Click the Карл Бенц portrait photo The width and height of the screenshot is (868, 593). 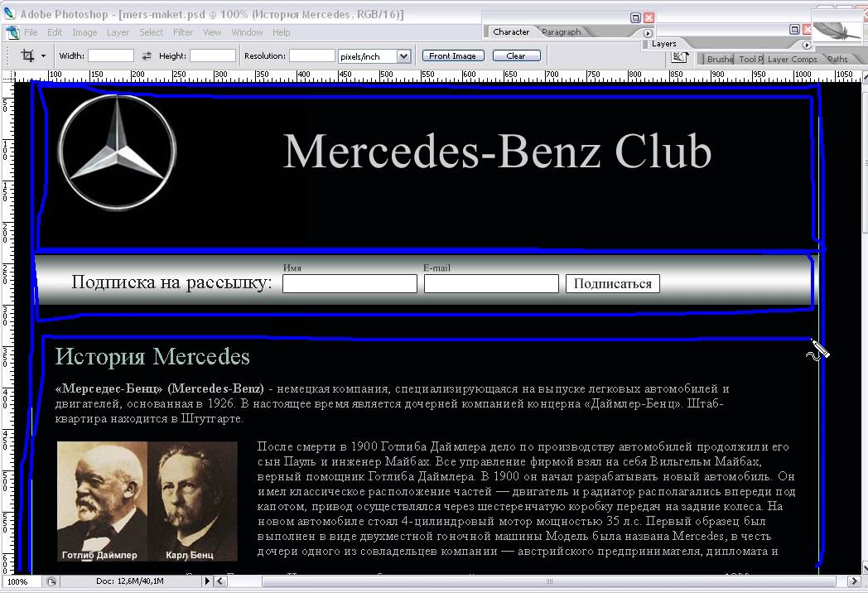click(193, 501)
